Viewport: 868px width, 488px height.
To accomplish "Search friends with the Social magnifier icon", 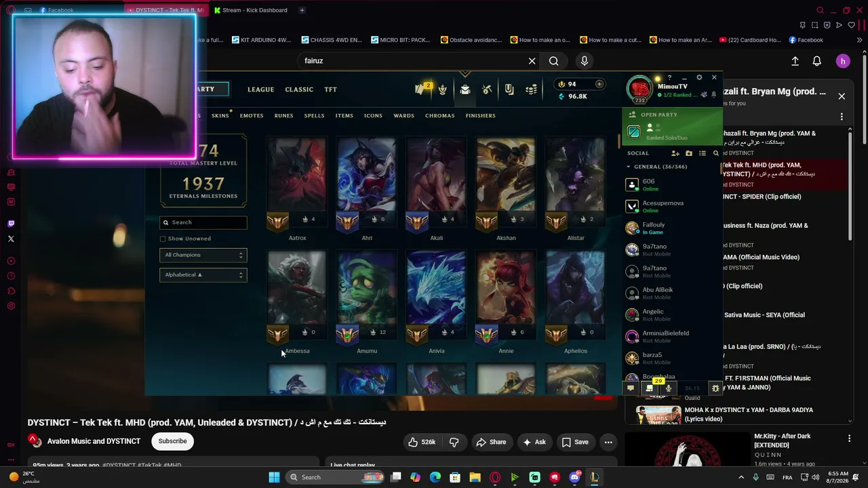I will tap(715, 154).
